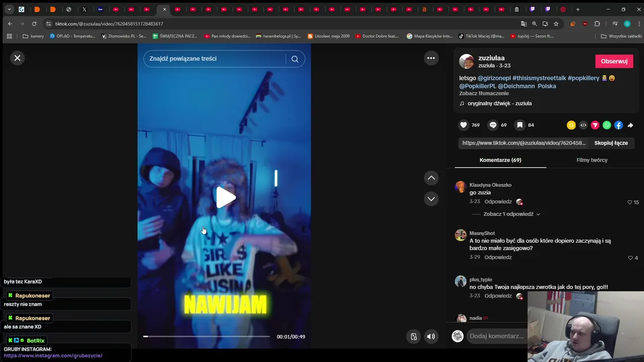
Task: Click the video progress bar
Action: 207,336
